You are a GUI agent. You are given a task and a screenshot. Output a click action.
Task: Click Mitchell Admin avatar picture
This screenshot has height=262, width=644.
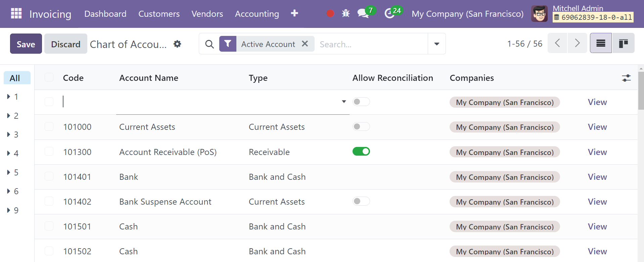540,14
